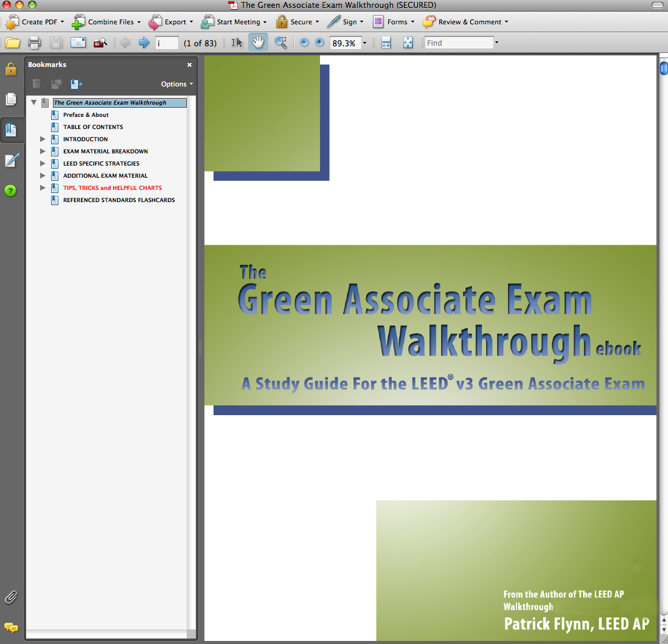Open the Review & Comment menu
The image size is (668, 644).
point(465,22)
